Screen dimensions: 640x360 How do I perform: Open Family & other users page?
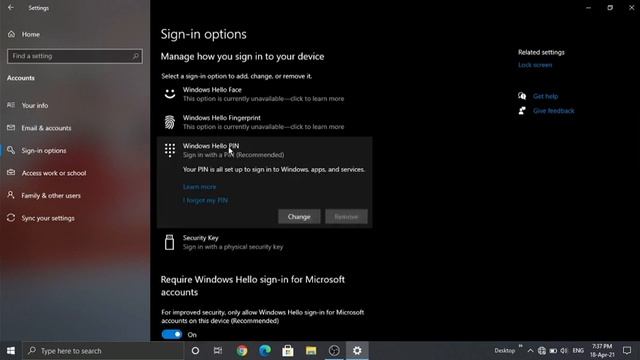coord(51,196)
